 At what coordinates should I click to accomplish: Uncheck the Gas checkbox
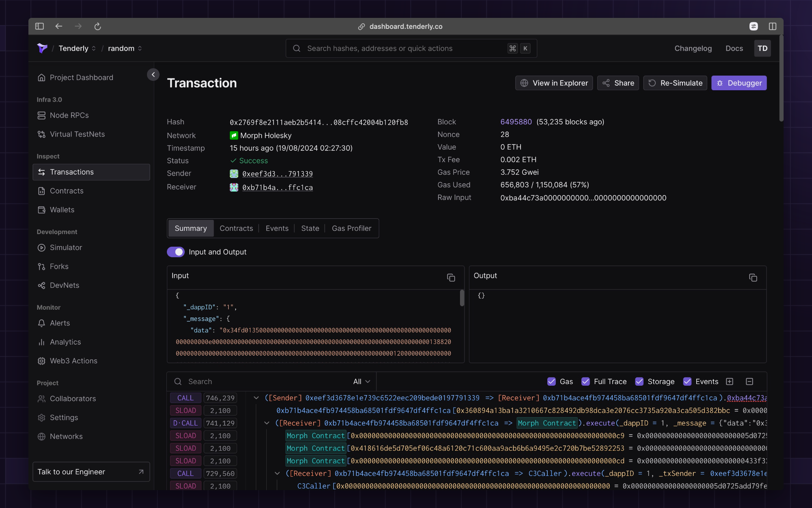[x=551, y=382]
